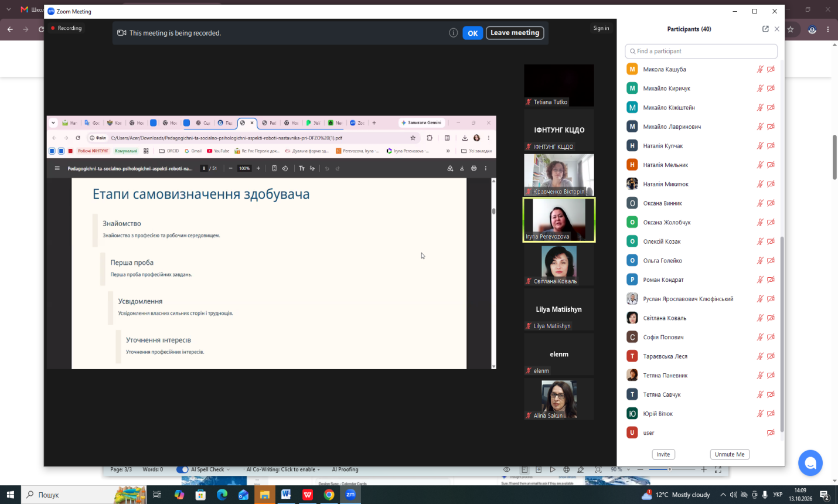Click Sign in at top right of meeting
Viewport: 838px width, 504px height.
coord(601,28)
